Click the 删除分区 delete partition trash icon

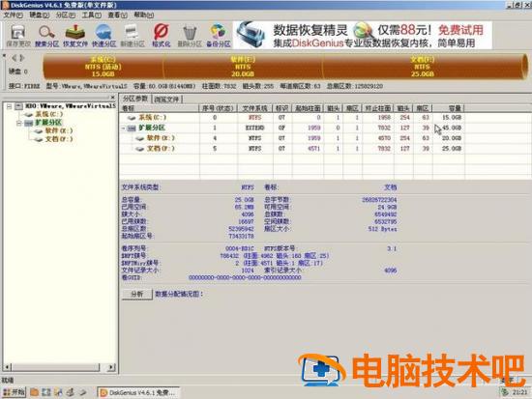click(190, 36)
